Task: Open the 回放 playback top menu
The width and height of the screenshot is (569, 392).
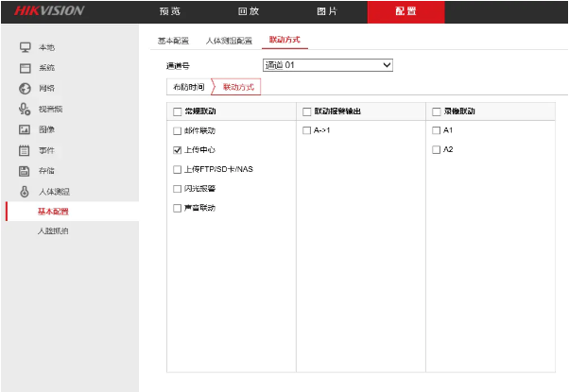Action: click(x=247, y=11)
